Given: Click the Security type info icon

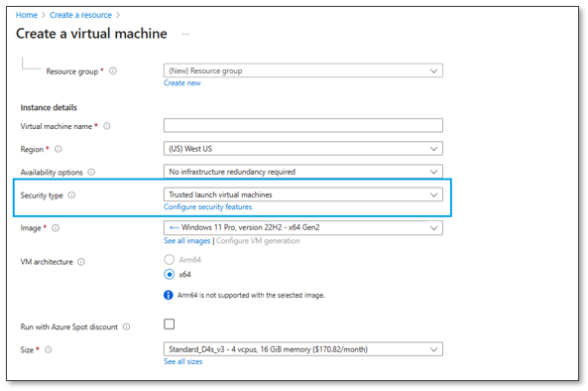Looking at the screenshot, I should 71,195.
